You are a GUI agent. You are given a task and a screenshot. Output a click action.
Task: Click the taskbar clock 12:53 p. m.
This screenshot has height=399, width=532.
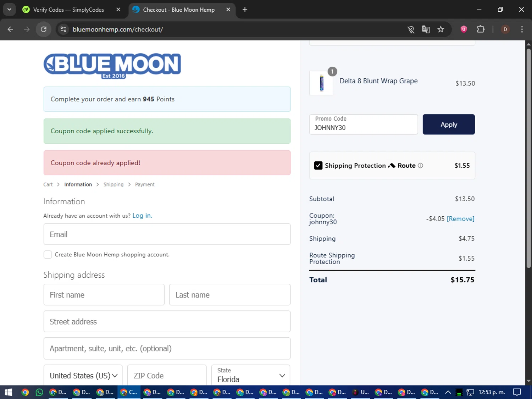point(492,392)
